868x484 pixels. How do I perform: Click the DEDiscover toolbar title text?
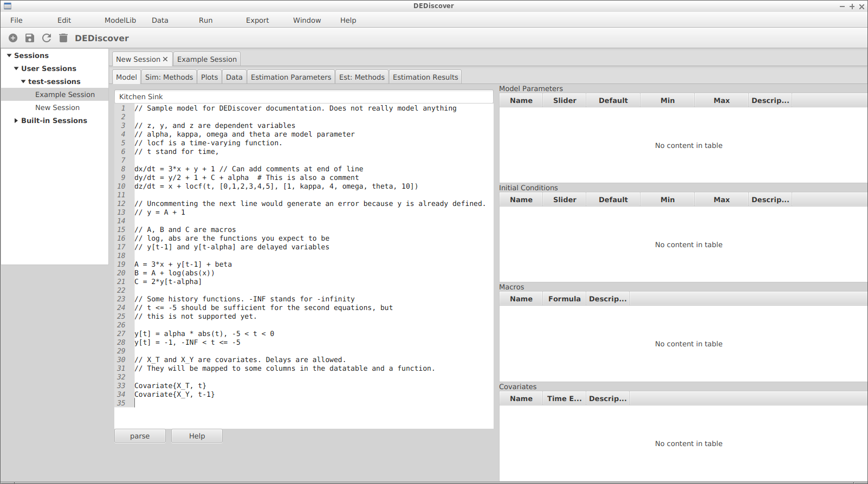pyautogui.click(x=102, y=38)
